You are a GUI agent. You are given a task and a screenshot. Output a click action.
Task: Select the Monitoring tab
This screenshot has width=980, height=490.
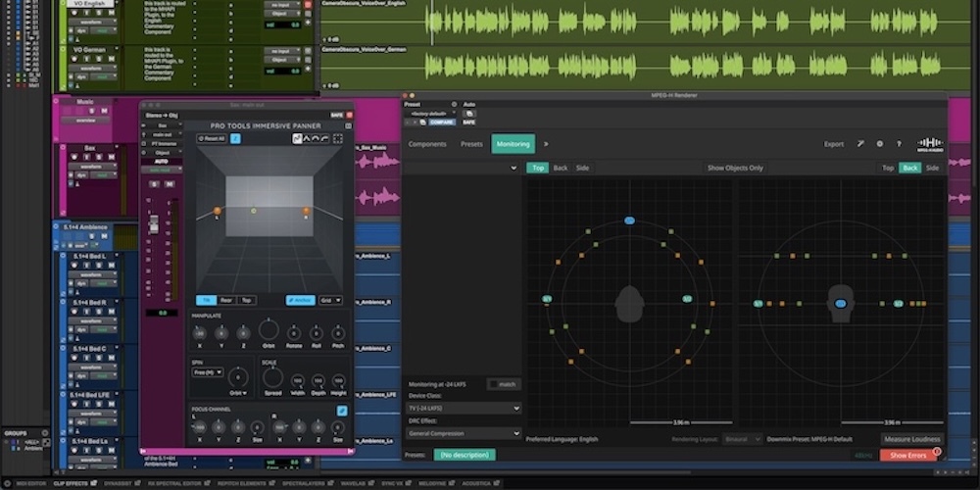tap(514, 144)
